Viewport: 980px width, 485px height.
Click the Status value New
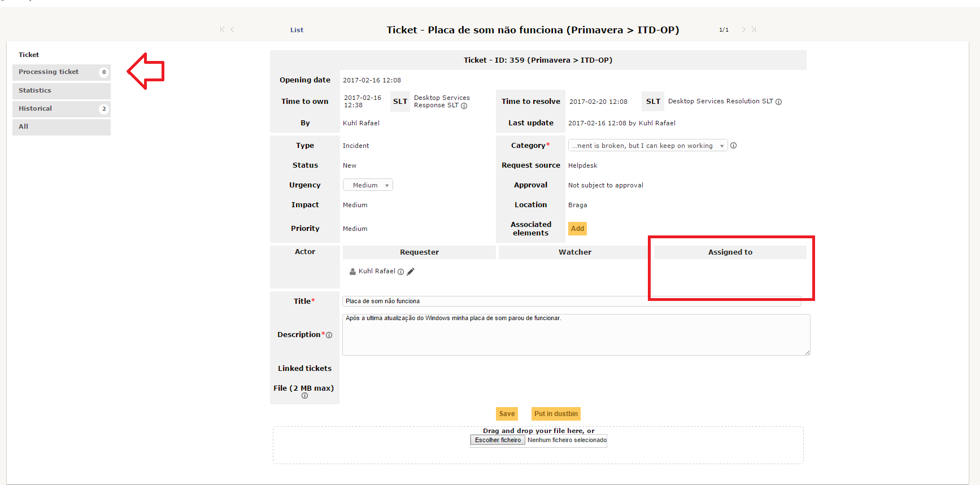pos(350,165)
